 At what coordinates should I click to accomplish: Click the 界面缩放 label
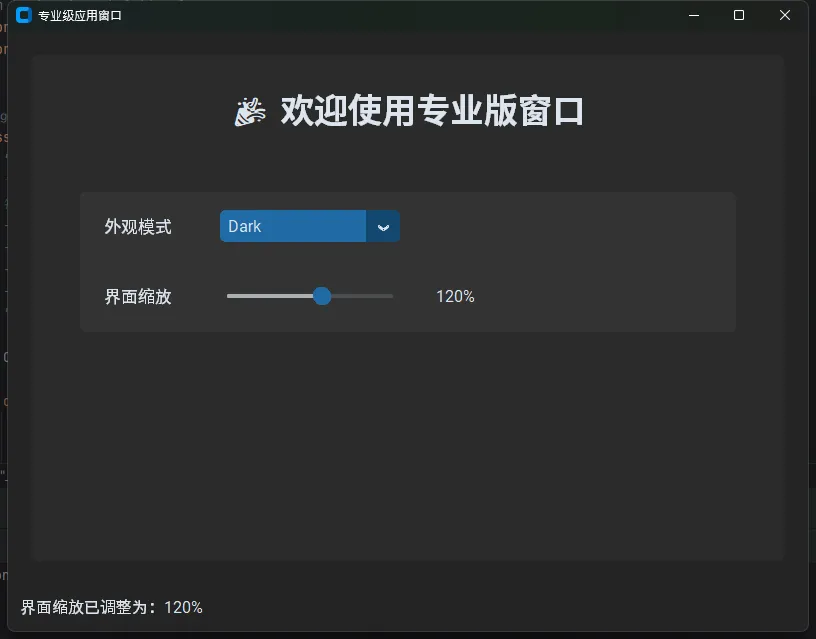(138, 297)
